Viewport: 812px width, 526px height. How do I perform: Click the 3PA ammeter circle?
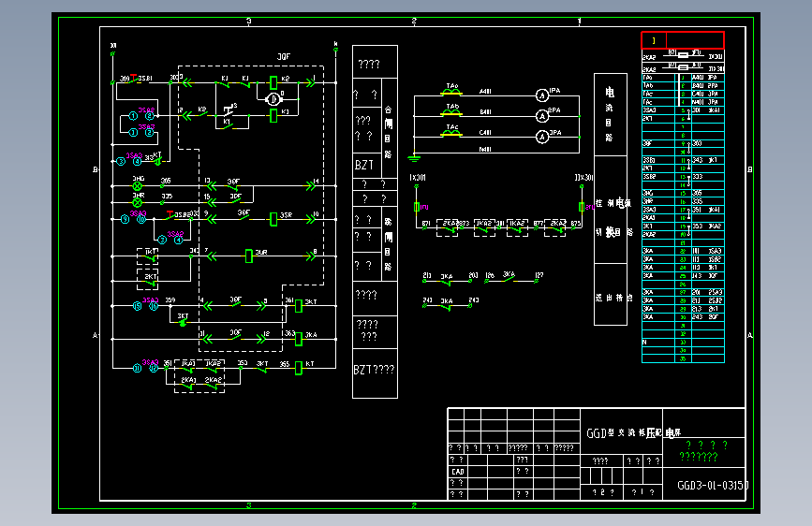coord(541,137)
